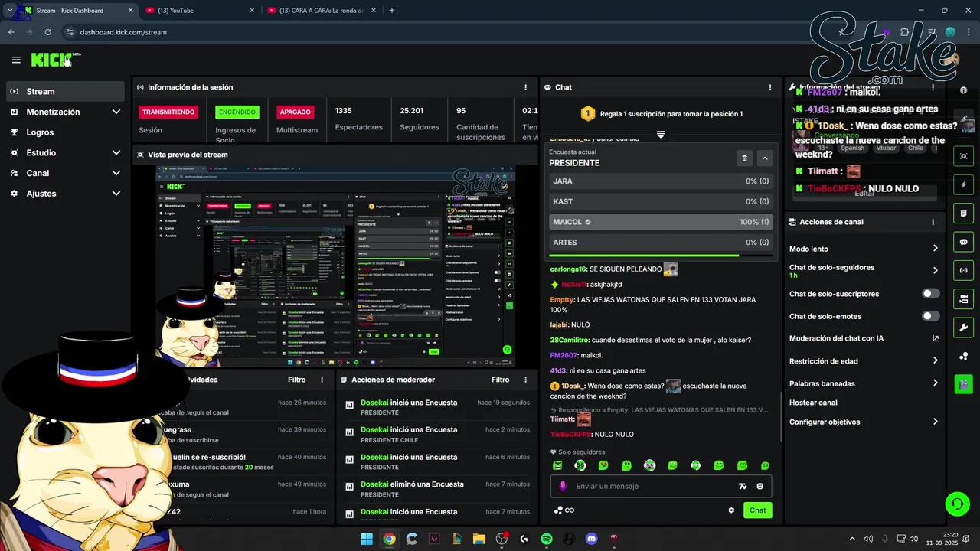
Task: Click the wrench icon in right sidebar
Action: tap(963, 328)
